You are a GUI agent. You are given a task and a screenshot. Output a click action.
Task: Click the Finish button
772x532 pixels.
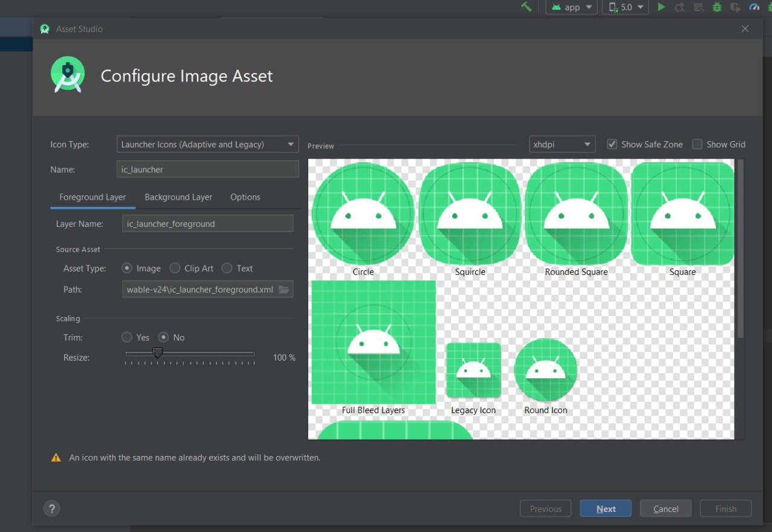point(726,508)
